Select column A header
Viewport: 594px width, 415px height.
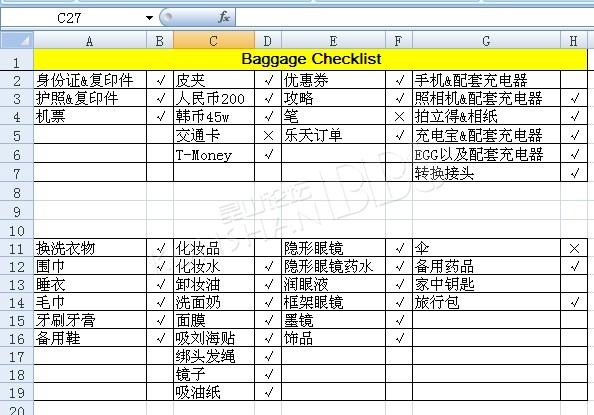(90, 40)
